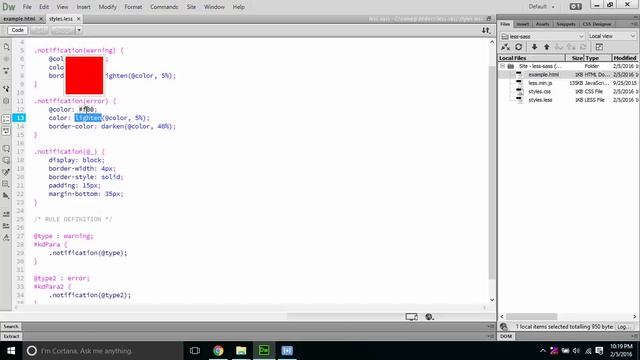
Task: Switch to the example.html document tab
Action: [x=19, y=19]
